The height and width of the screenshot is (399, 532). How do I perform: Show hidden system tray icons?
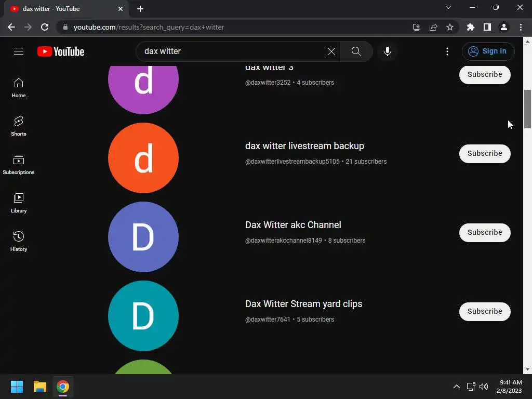click(x=456, y=387)
